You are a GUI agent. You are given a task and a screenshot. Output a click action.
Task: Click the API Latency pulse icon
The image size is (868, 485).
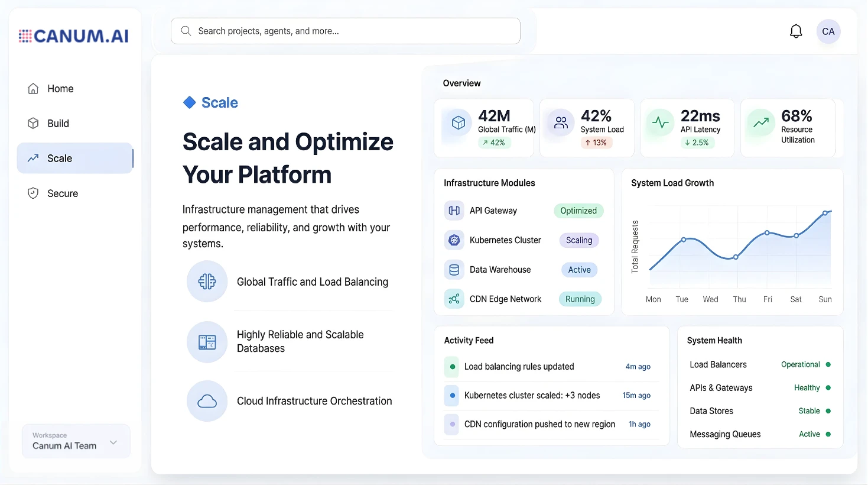(x=660, y=123)
